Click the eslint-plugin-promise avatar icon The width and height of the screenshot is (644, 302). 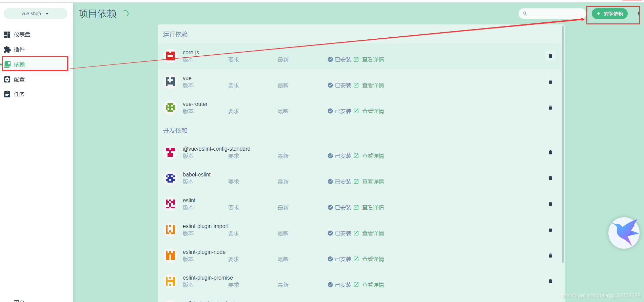coord(170,281)
